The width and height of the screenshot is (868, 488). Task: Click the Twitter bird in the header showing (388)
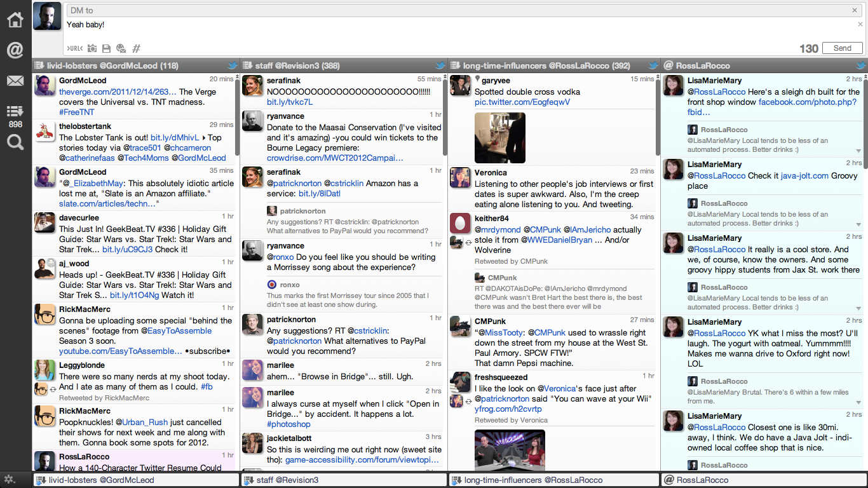(440, 65)
